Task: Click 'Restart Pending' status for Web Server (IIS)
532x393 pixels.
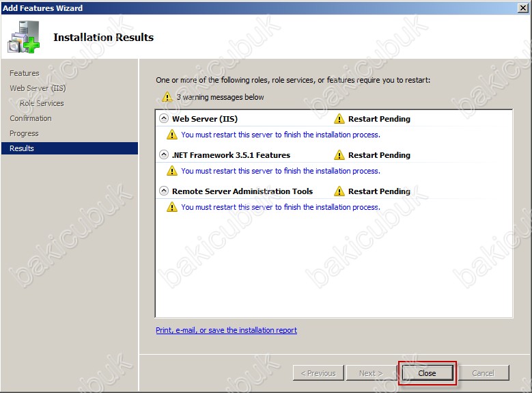Action: pyautogui.click(x=379, y=119)
